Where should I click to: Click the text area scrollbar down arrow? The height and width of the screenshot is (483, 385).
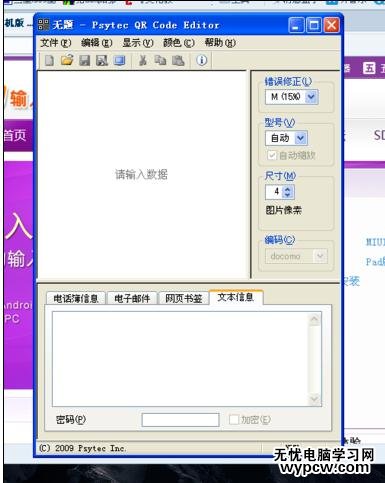point(314,399)
